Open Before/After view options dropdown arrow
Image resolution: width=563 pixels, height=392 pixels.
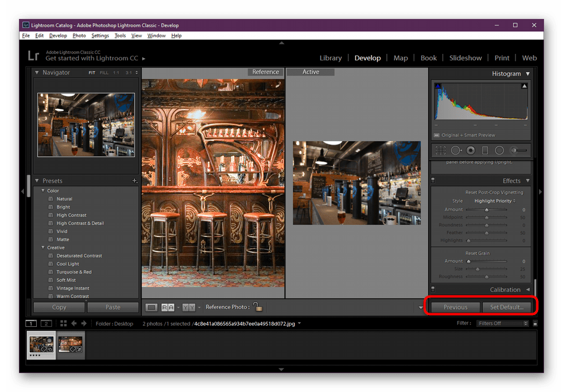tap(199, 308)
